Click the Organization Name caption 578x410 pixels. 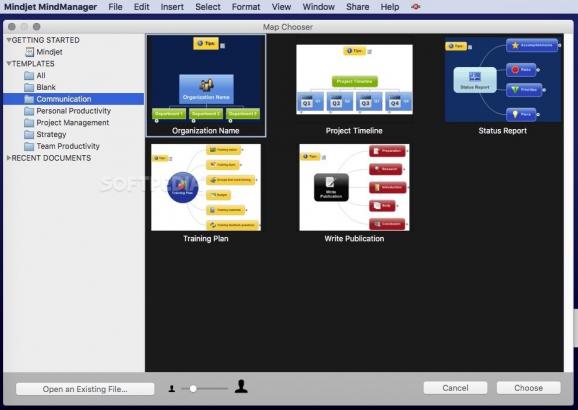pyautogui.click(x=206, y=131)
